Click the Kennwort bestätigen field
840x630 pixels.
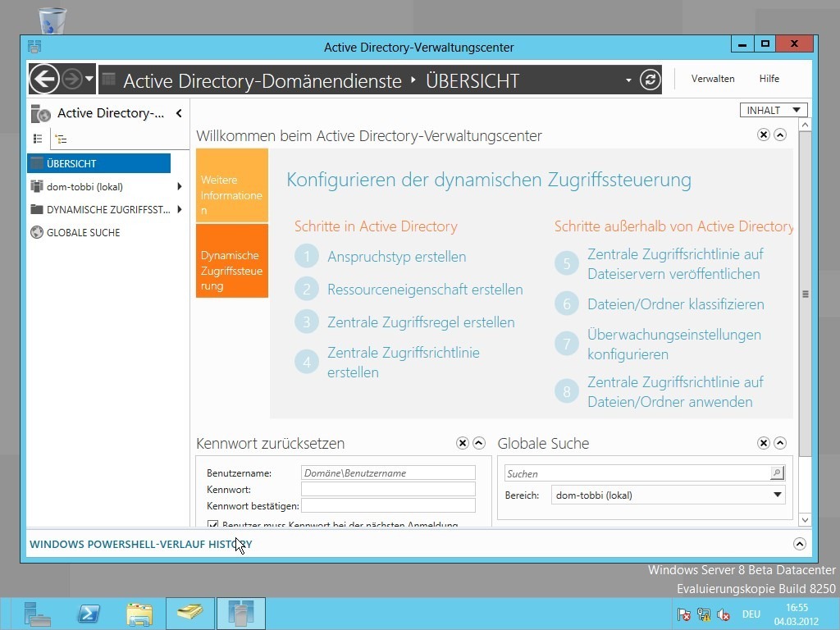pyautogui.click(x=388, y=505)
